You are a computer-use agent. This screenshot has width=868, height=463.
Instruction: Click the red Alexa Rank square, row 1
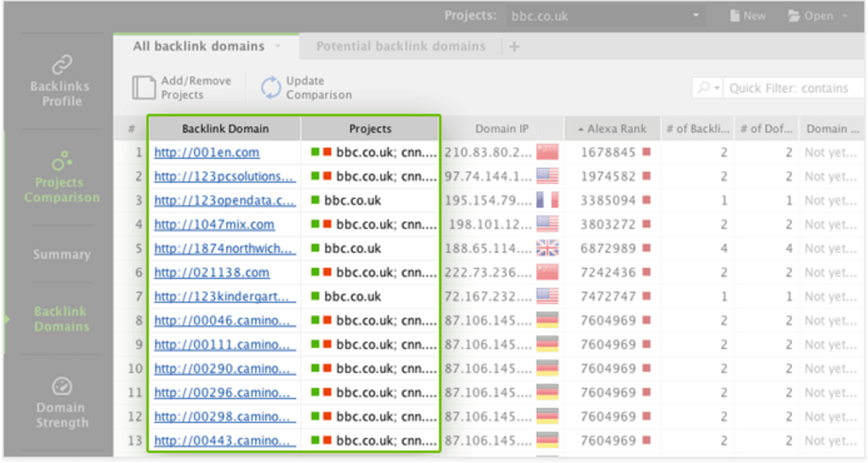click(647, 153)
